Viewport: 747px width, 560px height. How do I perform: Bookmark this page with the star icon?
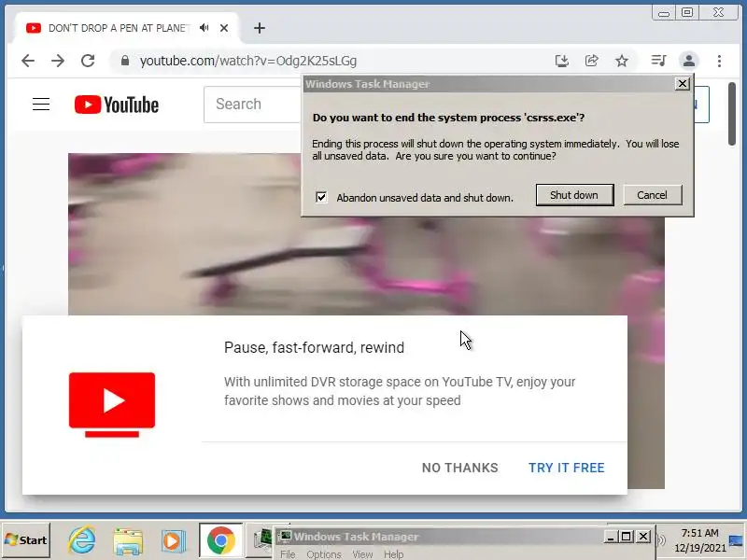pos(621,61)
